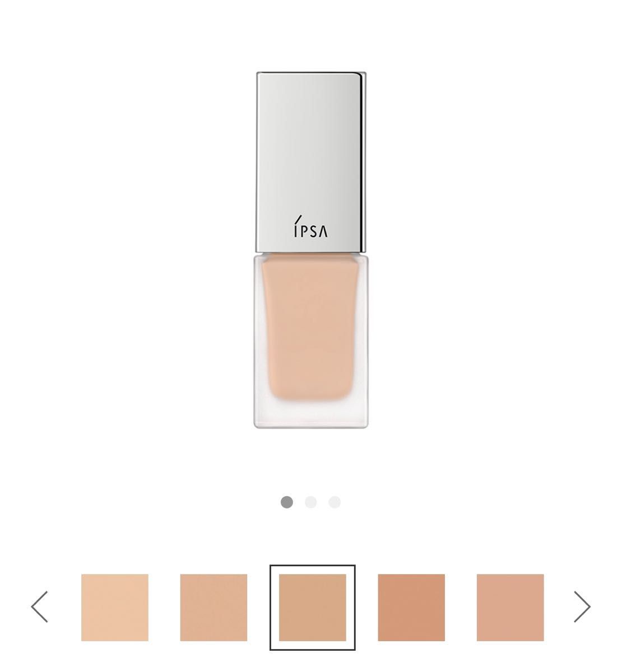The image size is (622, 672).
Task: Pick the second light peach-beige swatch
Action: point(213,608)
